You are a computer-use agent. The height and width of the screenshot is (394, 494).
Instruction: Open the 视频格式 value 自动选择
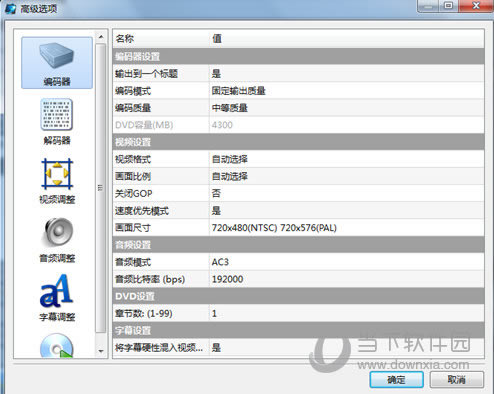347,159
